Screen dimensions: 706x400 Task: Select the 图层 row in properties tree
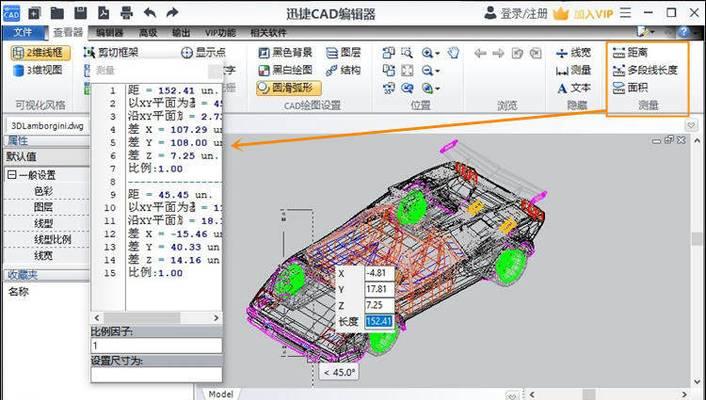pyautogui.click(x=46, y=207)
